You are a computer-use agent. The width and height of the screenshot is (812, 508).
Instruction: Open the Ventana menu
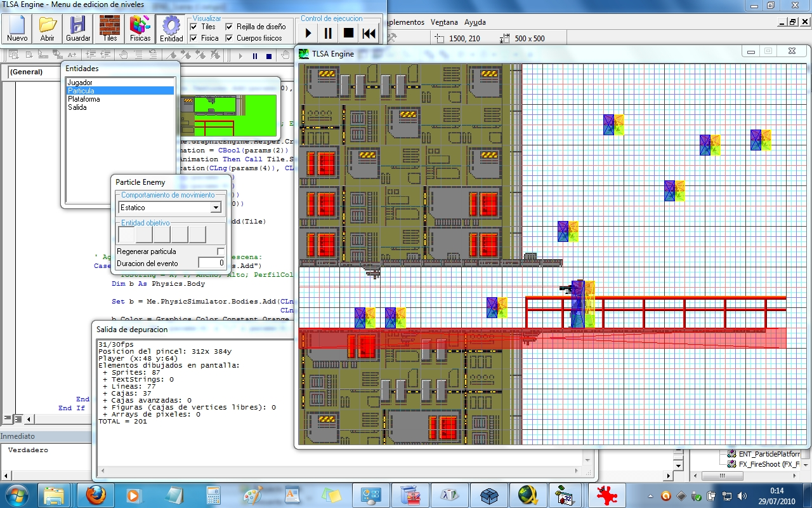[444, 22]
